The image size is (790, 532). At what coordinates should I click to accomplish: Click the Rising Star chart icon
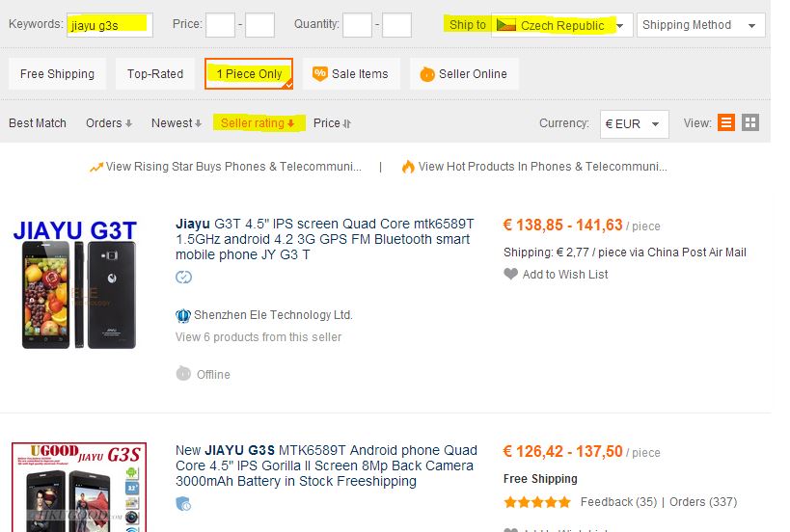tap(96, 167)
